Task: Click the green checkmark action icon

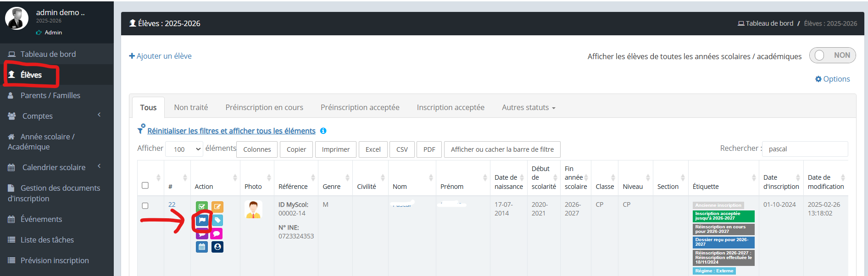Action: pyautogui.click(x=202, y=207)
